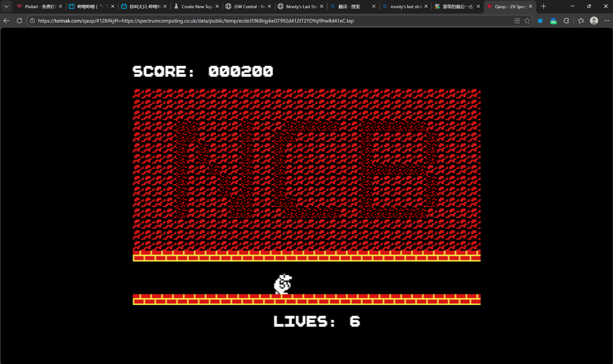Expand the tab actions chevron menu
Screen dimensions: 613x364
7,6
